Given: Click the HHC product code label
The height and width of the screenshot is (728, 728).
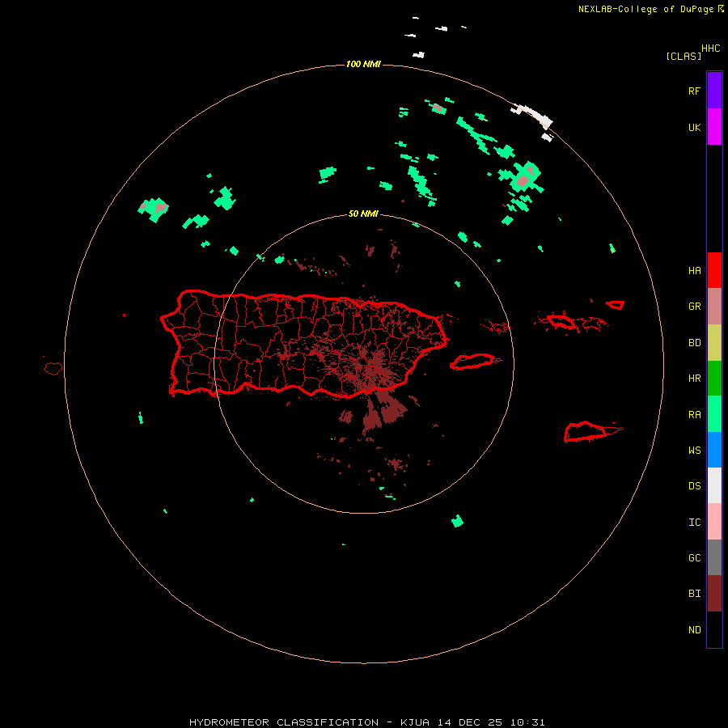Looking at the screenshot, I should [711, 49].
